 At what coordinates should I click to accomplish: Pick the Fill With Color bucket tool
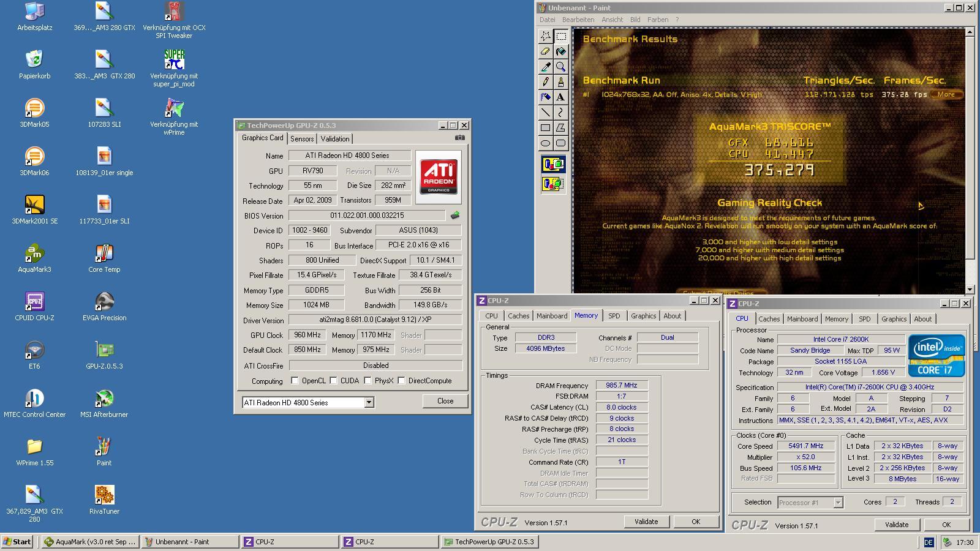coord(560,51)
